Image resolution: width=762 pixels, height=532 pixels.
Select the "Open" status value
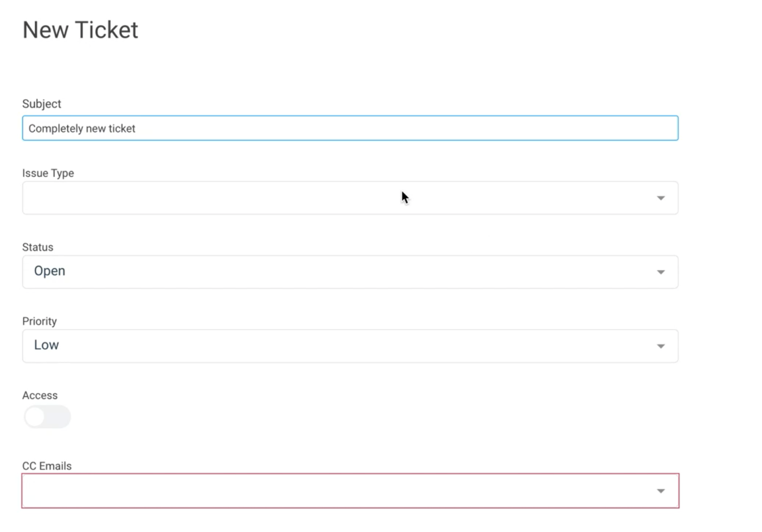[x=50, y=271]
